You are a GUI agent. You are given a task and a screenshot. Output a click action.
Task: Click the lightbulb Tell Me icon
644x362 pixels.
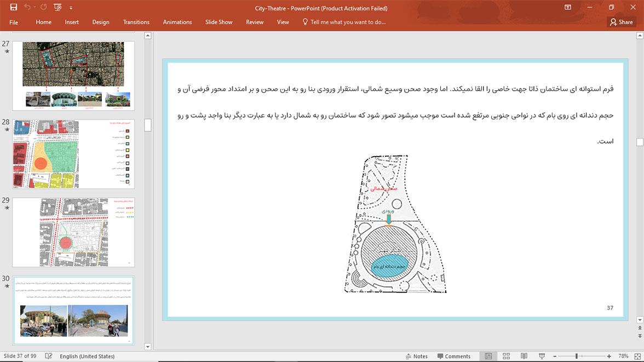(x=304, y=22)
